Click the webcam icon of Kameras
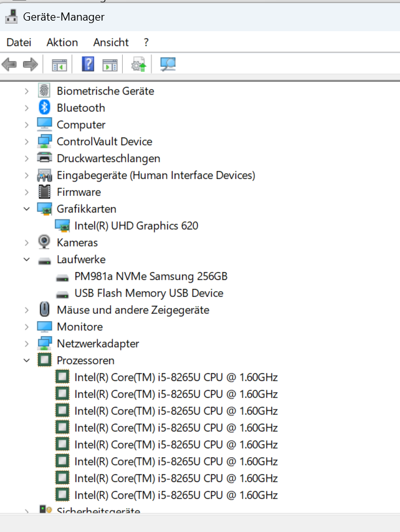This screenshot has width=400, height=532. click(44, 242)
